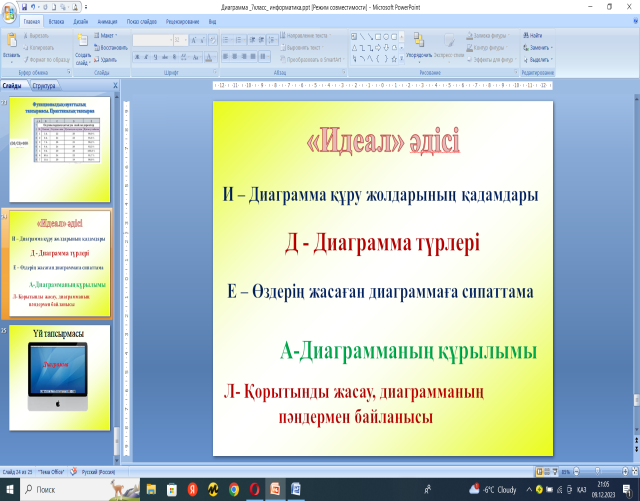The image size is (640, 501).
Task: Toggle strikethrough text formatting
Action: coord(165,57)
